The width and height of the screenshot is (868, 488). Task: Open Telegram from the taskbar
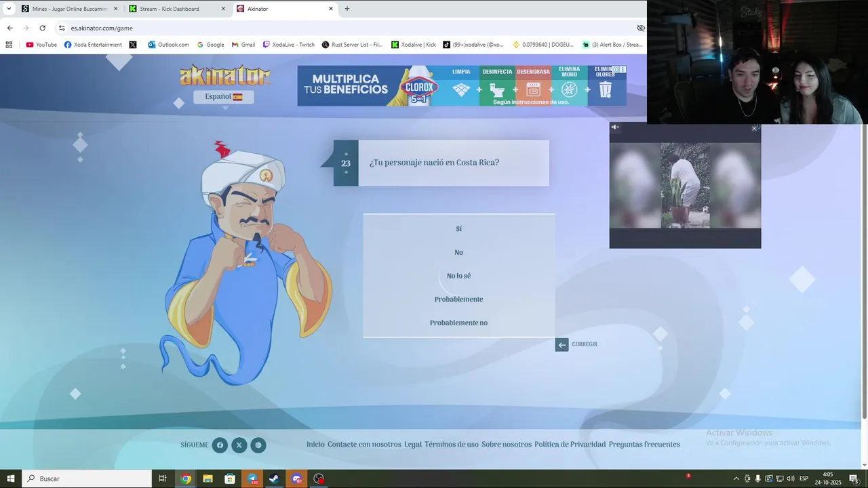[x=252, y=479]
